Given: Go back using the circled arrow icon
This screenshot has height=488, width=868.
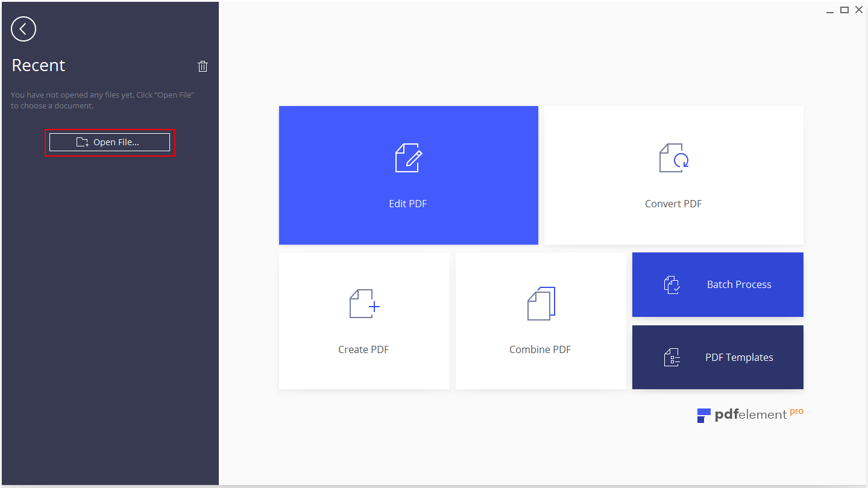Looking at the screenshot, I should point(24,29).
